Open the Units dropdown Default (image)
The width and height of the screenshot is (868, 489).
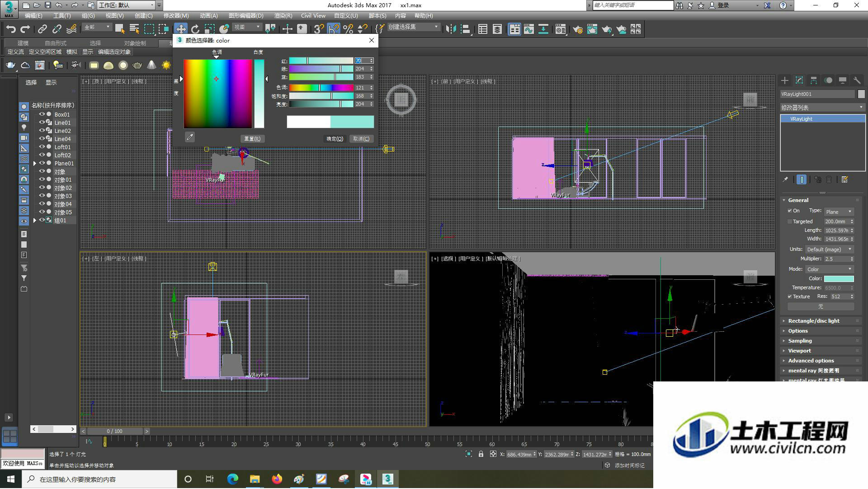(830, 249)
